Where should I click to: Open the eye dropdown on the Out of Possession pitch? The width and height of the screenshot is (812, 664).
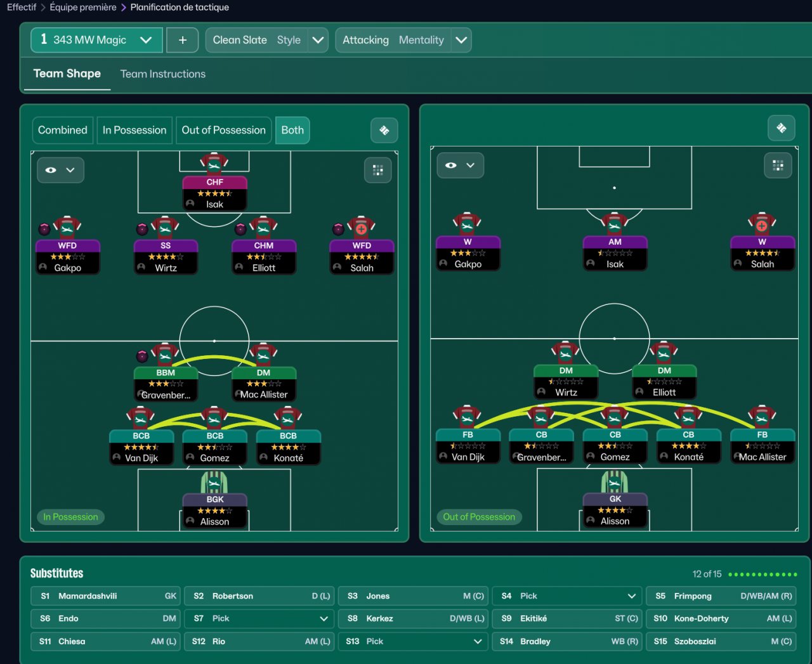click(461, 166)
